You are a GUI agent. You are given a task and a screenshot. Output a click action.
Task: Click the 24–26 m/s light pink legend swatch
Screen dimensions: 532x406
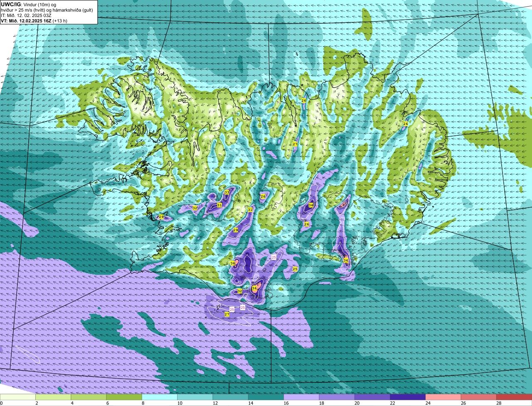click(x=443, y=397)
